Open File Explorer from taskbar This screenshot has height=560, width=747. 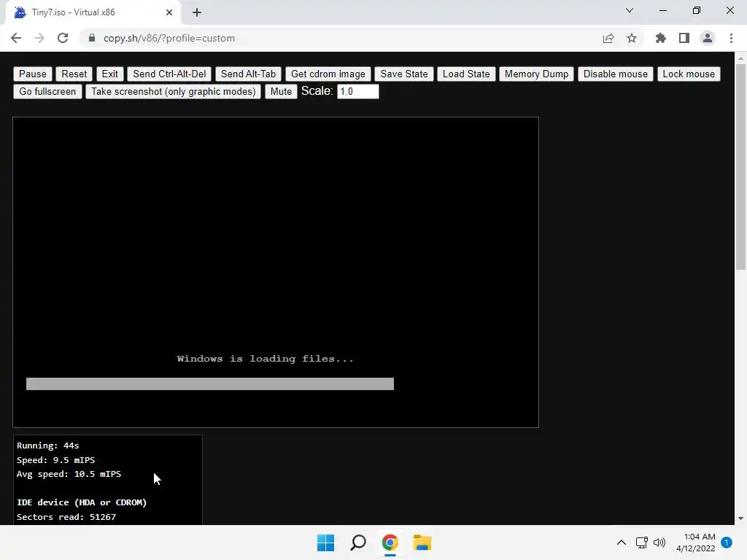pos(422,542)
